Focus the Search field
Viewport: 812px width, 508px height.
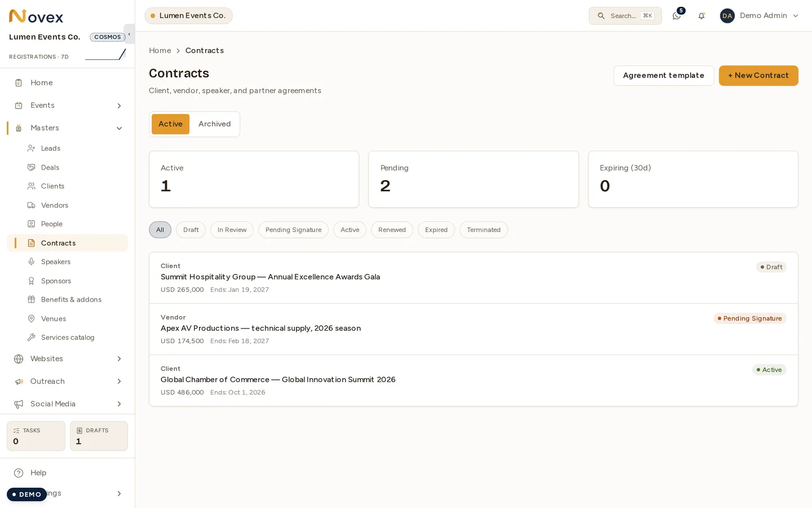tap(625, 16)
